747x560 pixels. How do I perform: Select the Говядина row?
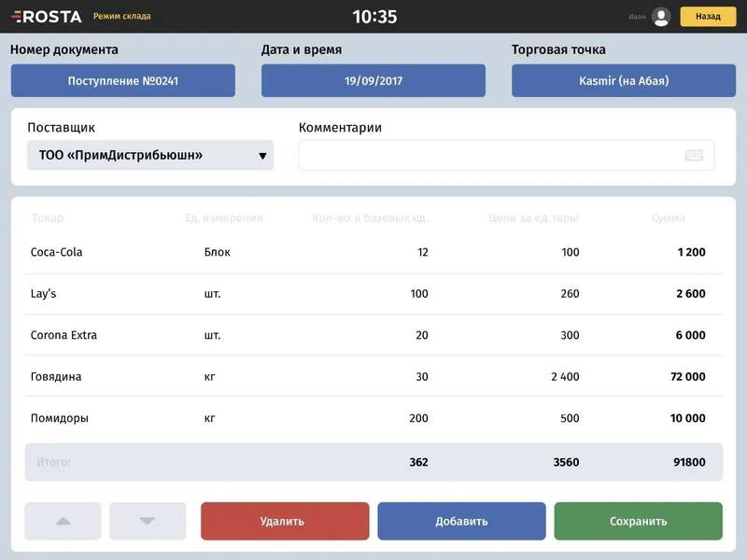(374, 377)
